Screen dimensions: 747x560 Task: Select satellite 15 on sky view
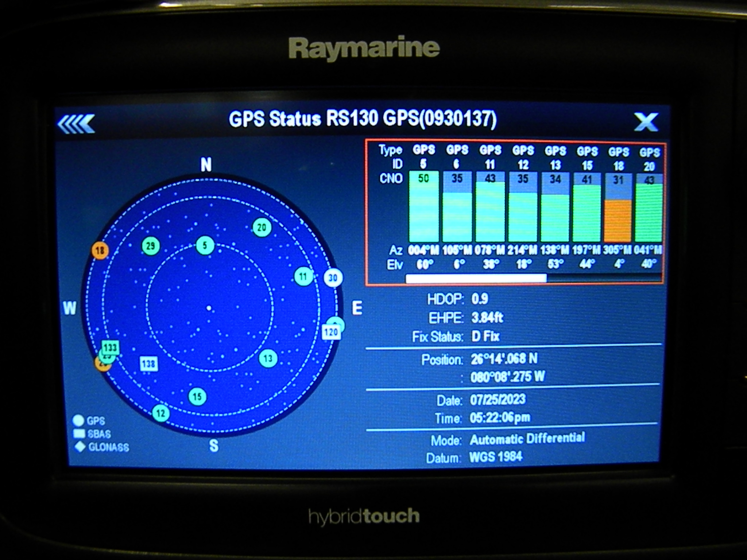pyautogui.click(x=197, y=397)
